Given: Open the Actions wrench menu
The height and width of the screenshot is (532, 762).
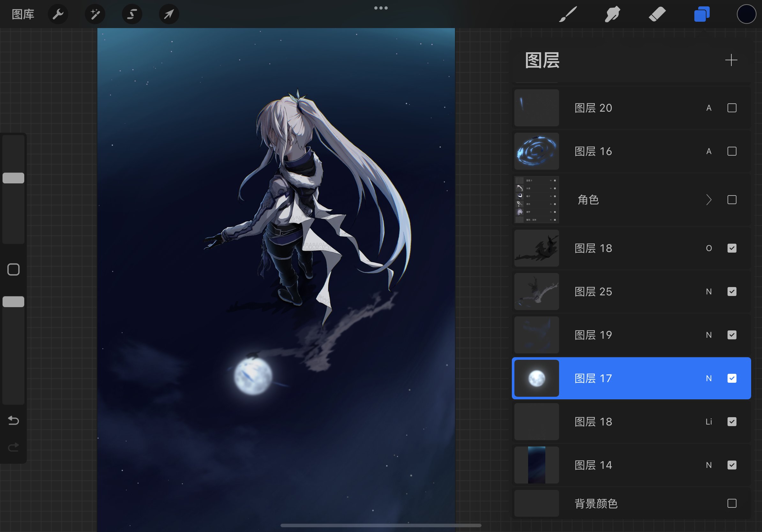Looking at the screenshot, I should tap(58, 14).
